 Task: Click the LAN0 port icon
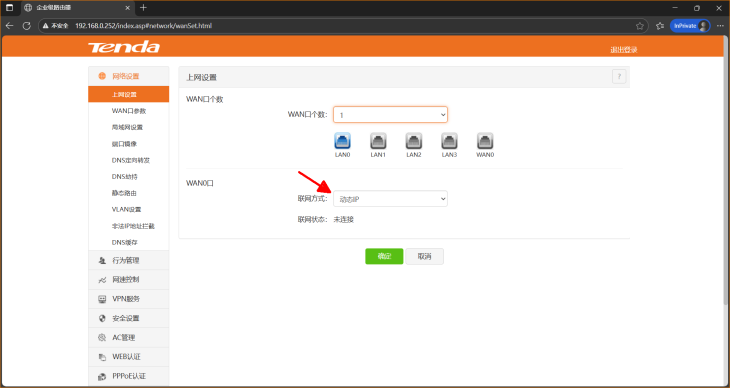tap(342, 141)
